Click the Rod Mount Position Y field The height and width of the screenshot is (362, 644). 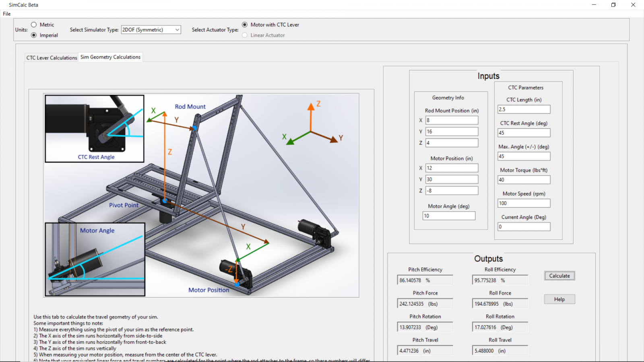click(x=452, y=132)
